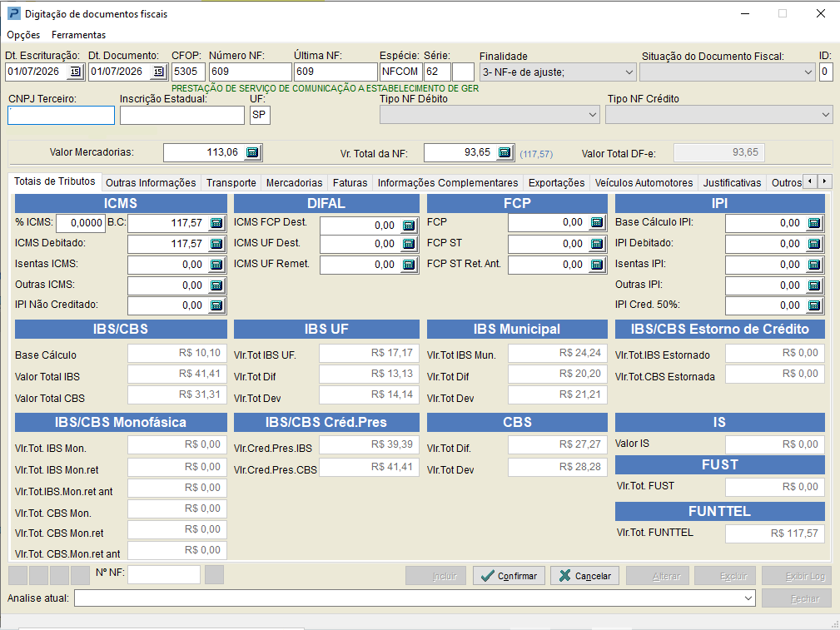Click the Valor Total IBS value R$ 41,41
The width and height of the screenshot is (840, 630).
pos(176,374)
